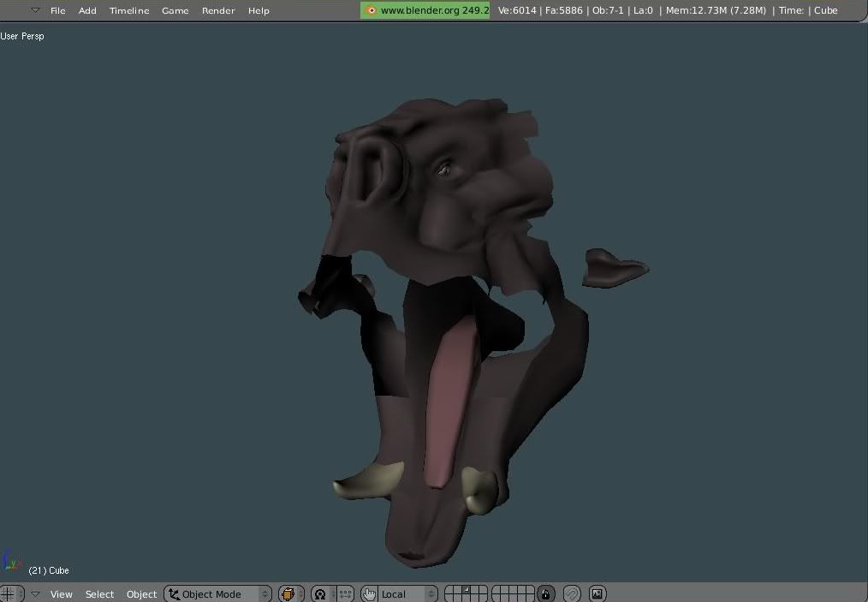The image size is (868, 602).
Task: Open the draw type shading selector
Action: [291, 593]
